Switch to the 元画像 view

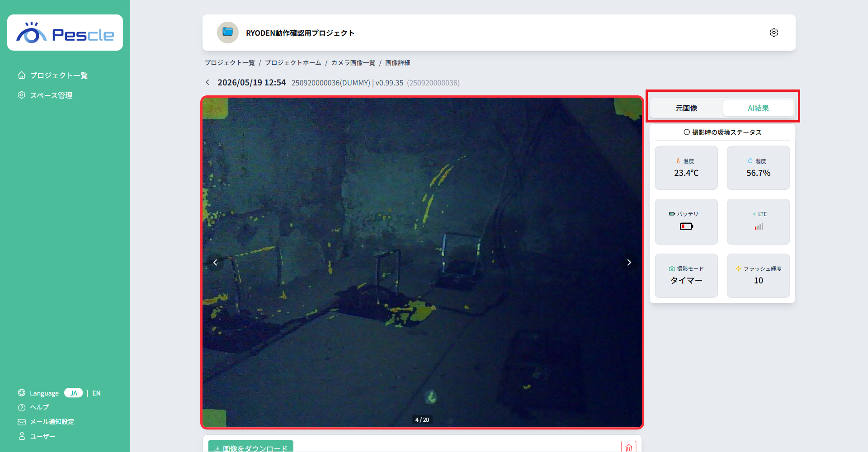coord(686,108)
